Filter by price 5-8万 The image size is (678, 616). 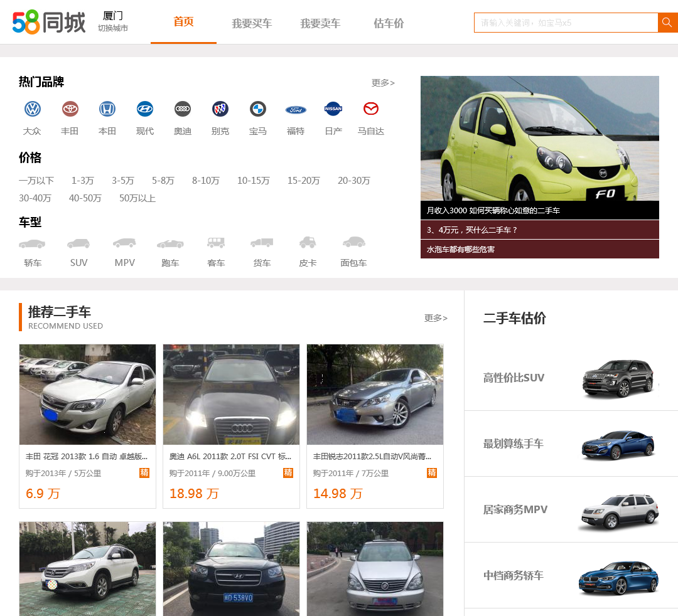tap(163, 181)
